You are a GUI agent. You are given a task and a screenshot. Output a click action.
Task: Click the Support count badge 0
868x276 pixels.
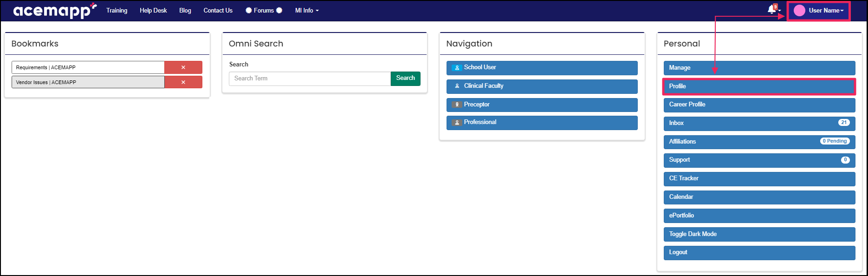click(845, 160)
